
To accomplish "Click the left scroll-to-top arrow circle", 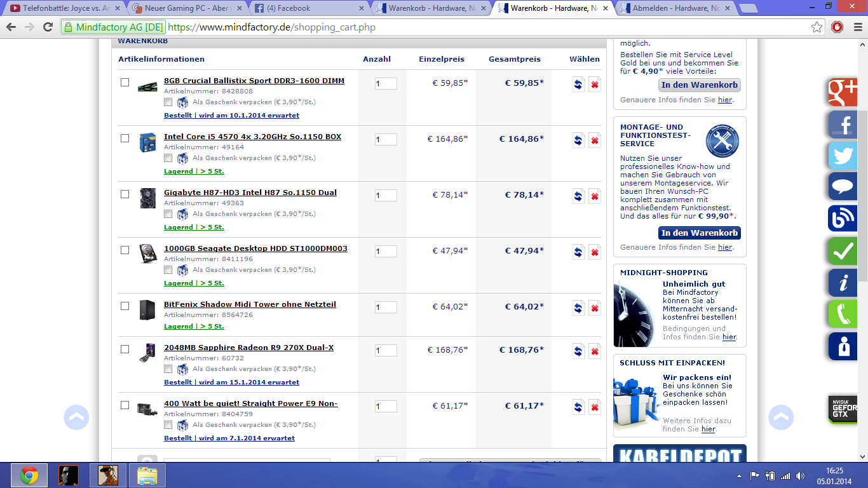I will pos(76,417).
